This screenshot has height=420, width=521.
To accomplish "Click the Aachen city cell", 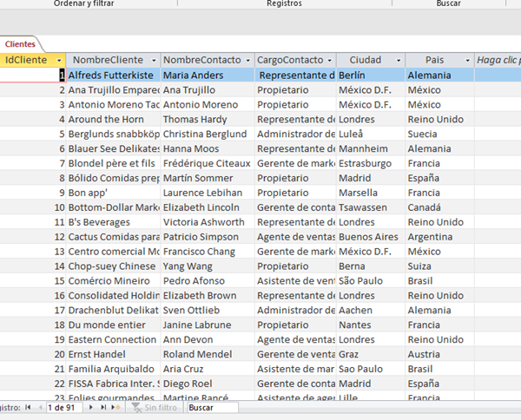I will (x=371, y=310).
